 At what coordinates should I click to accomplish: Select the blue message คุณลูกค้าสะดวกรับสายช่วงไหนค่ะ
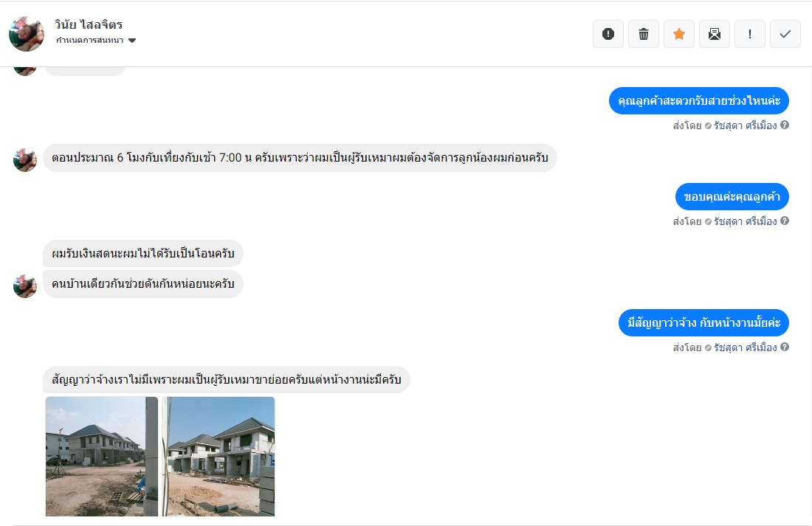point(699,101)
